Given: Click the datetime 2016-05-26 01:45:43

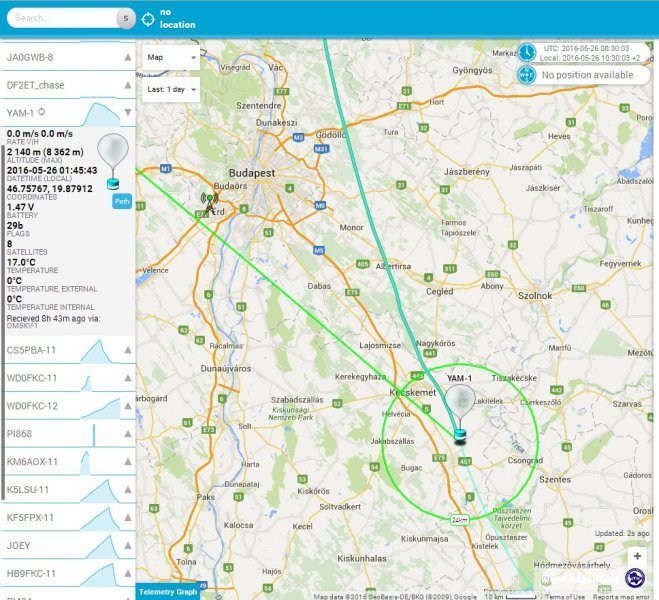Looking at the screenshot, I should (x=52, y=170).
